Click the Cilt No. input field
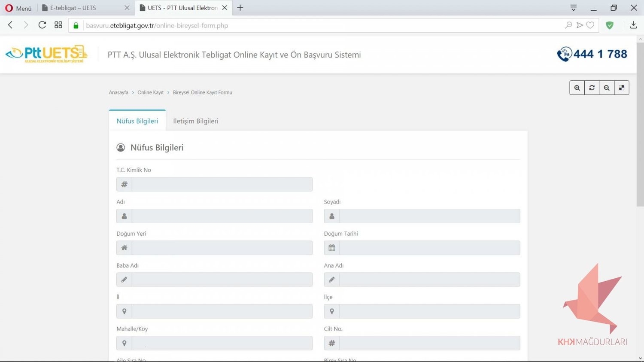This screenshot has height=362, width=644. coord(430,343)
